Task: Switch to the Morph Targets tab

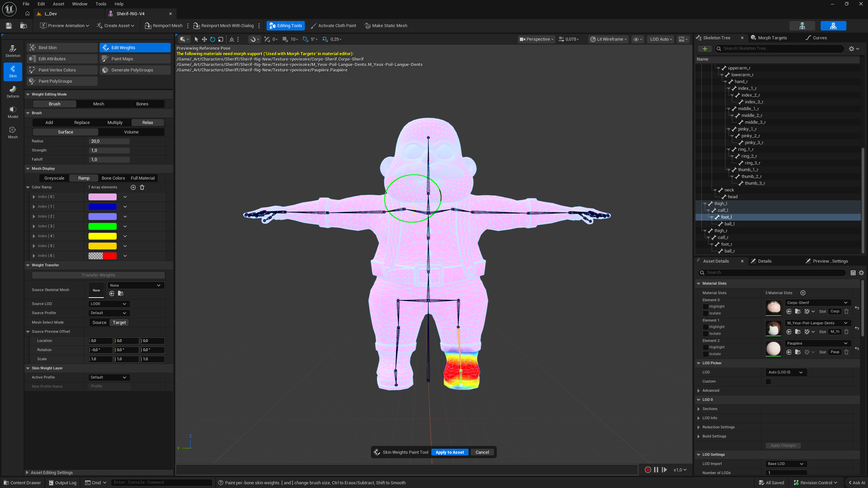Action: pos(772,38)
